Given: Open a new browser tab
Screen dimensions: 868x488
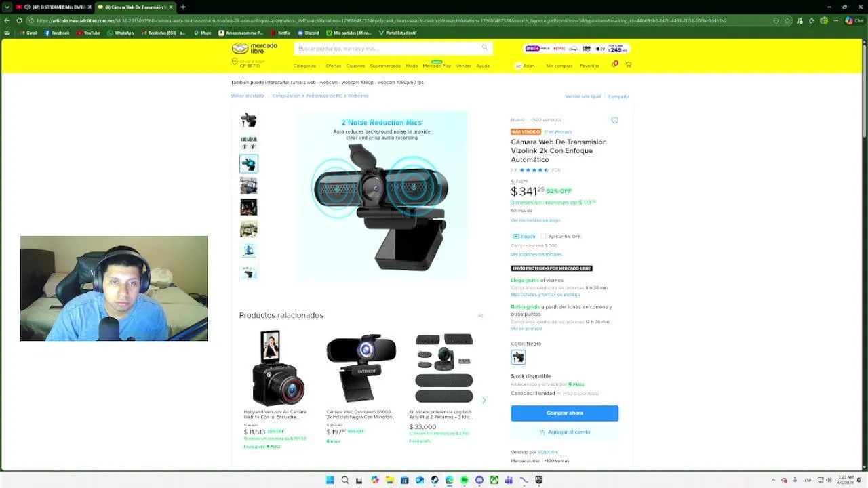Looking at the screenshot, I should pyautogui.click(x=182, y=7).
